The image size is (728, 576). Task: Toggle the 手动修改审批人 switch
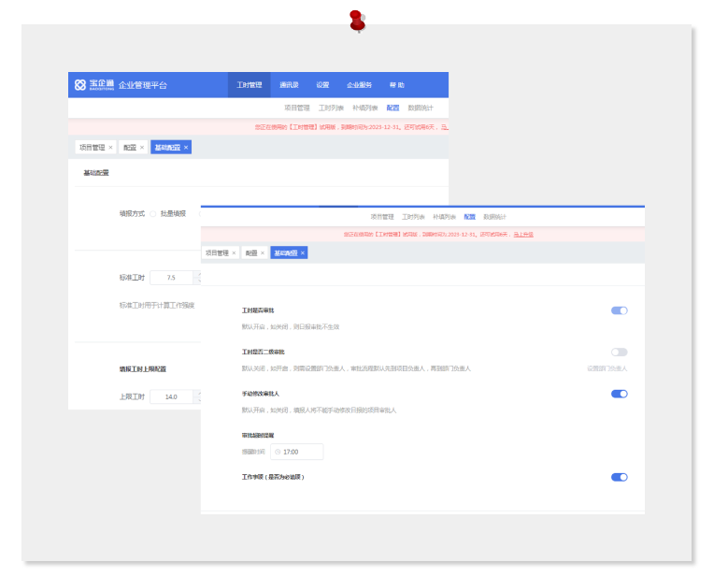point(619,394)
